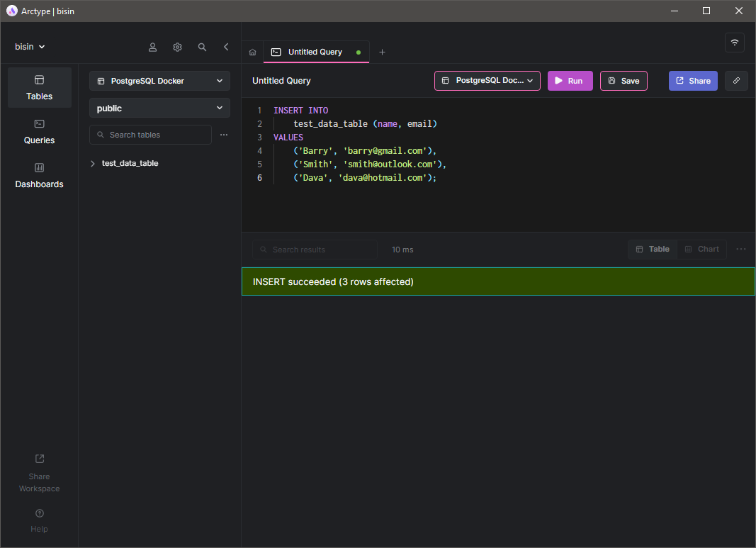Click the Arctype logo in title bar
The image size is (756, 548).
click(x=12, y=11)
